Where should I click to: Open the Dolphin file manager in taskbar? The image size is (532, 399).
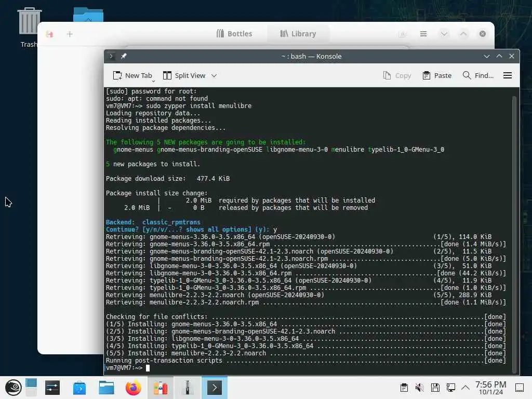tap(106, 388)
